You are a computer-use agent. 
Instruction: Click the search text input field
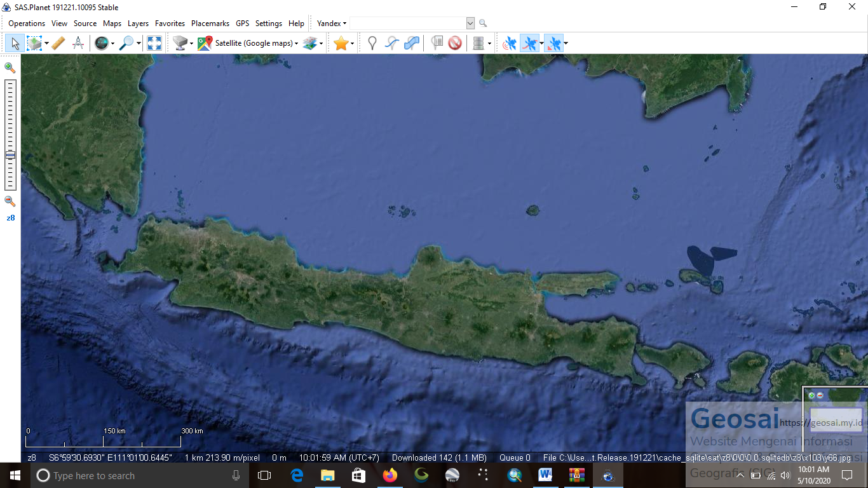point(407,24)
